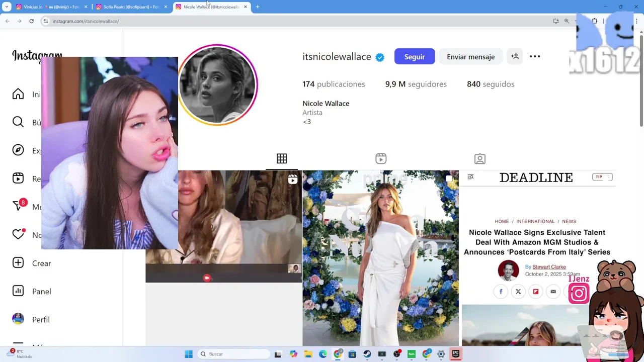
Task: Open Instagram Home (Inicio) sidebar icon
Action: (18, 94)
